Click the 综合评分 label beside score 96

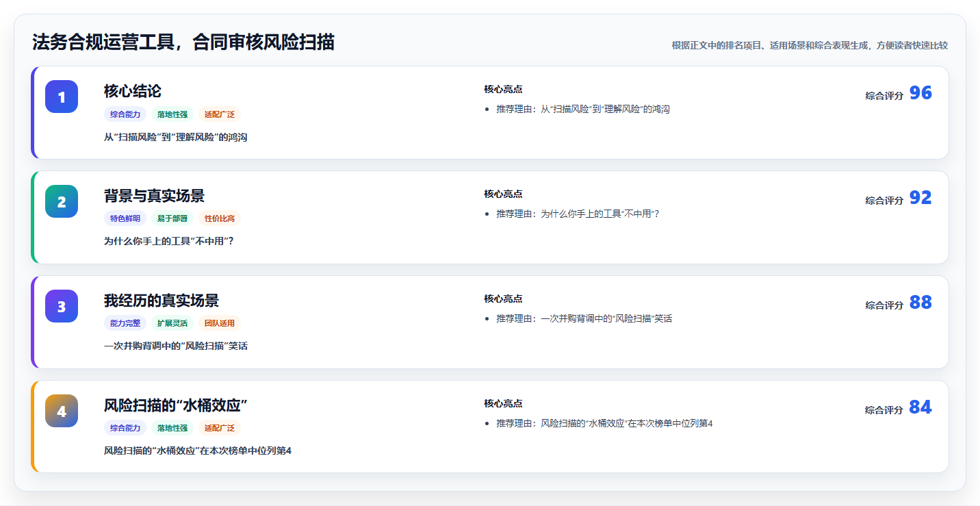pyautogui.click(x=884, y=96)
